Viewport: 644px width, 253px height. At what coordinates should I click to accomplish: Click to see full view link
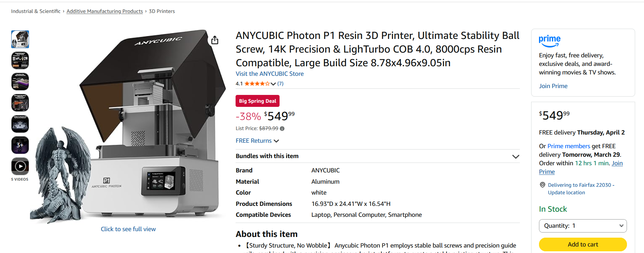pos(128,229)
